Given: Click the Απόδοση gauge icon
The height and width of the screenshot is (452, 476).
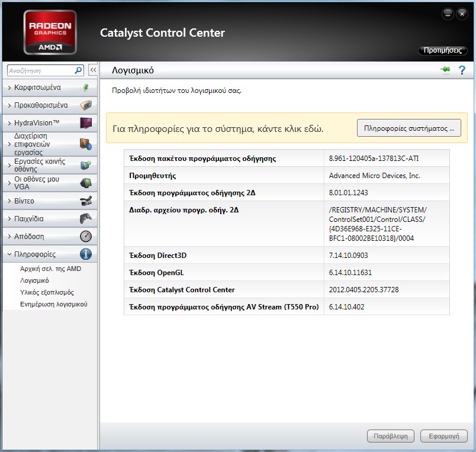Looking at the screenshot, I should point(86,236).
